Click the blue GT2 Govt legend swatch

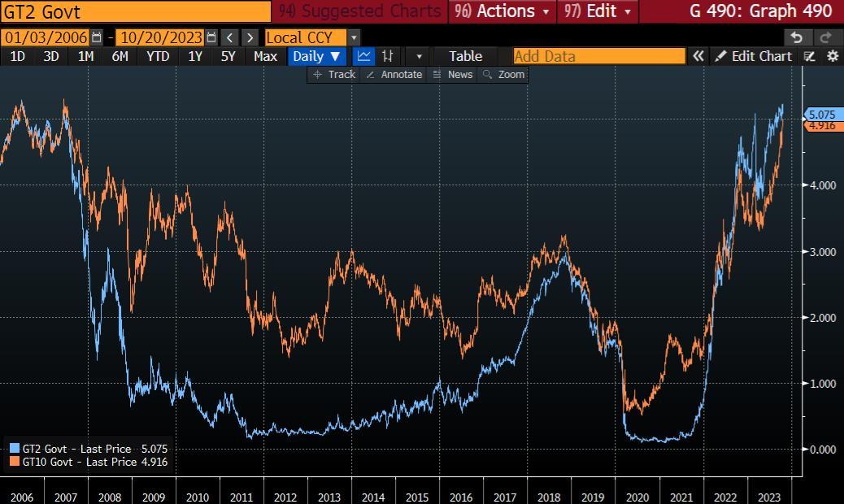15,448
